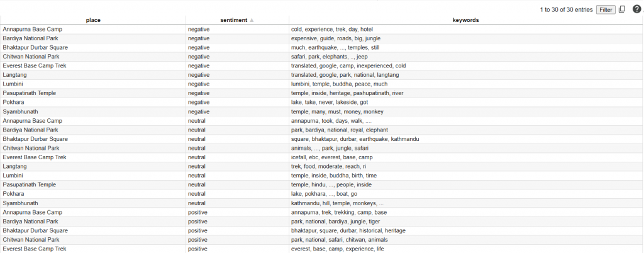This screenshot has height=253, width=644.
Task: Select Pasupatinath Temple in neutral row
Action: [x=29, y=185]
